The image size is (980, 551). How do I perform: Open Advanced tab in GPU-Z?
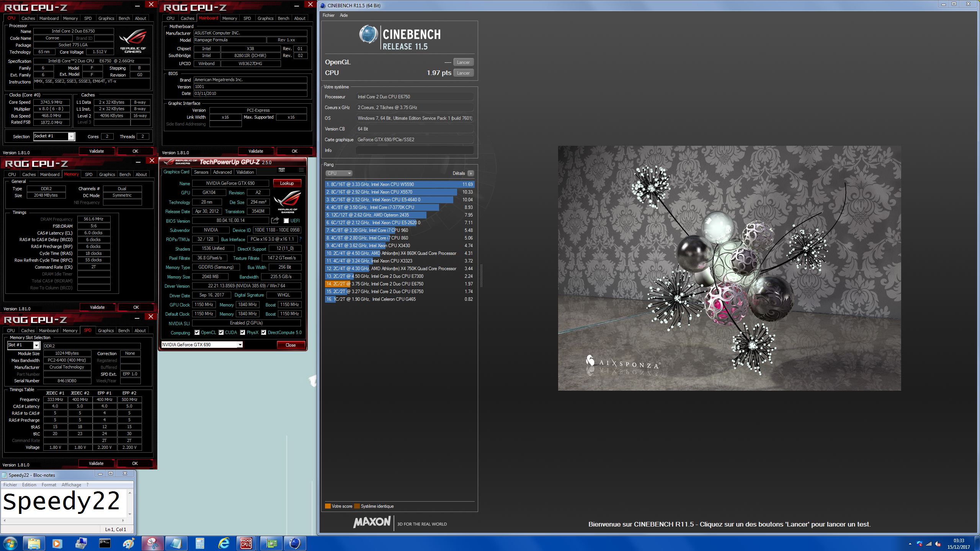[x=222, y=172]
